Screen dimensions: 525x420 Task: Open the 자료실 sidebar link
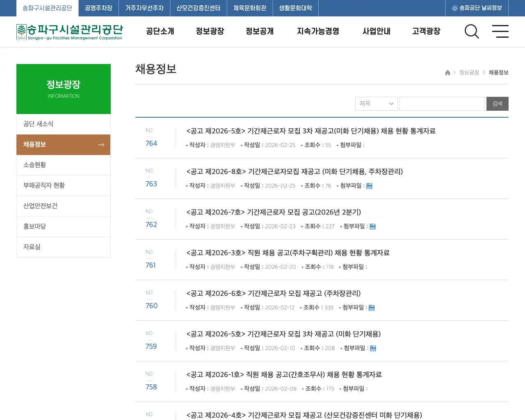coord(32,247)
